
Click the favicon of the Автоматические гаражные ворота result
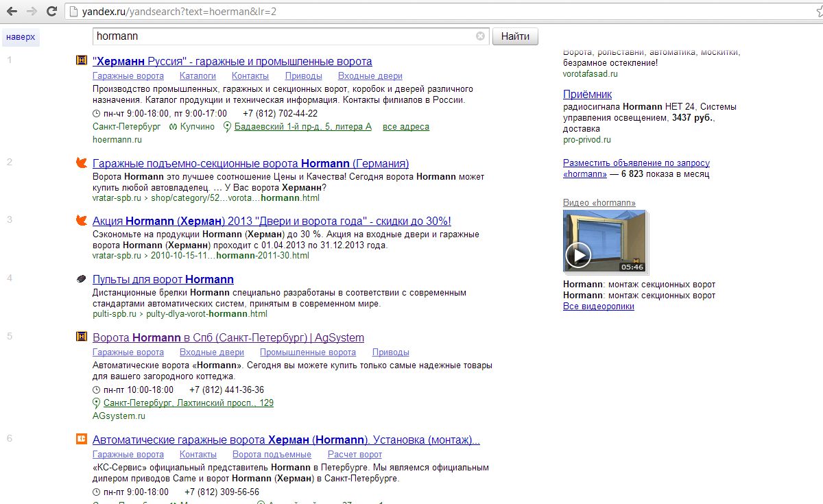tap(82, 440)
